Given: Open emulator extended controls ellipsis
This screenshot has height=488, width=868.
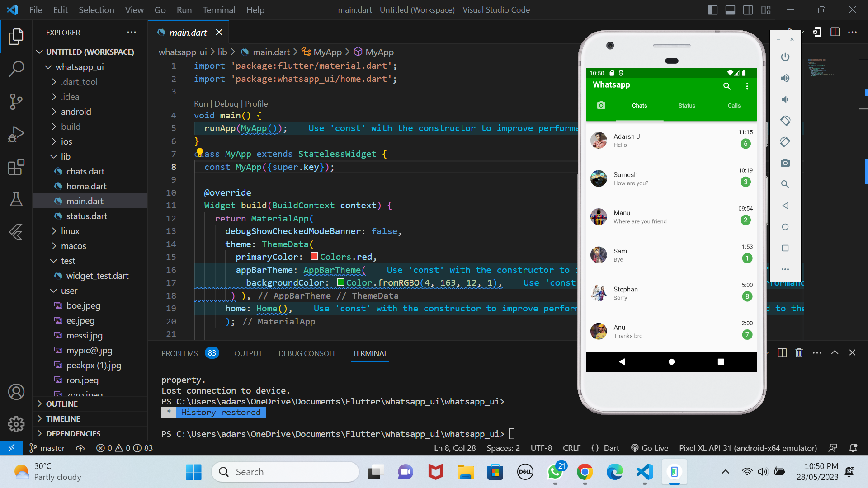Looking at the screenshot, I should [x=785, y=269].
